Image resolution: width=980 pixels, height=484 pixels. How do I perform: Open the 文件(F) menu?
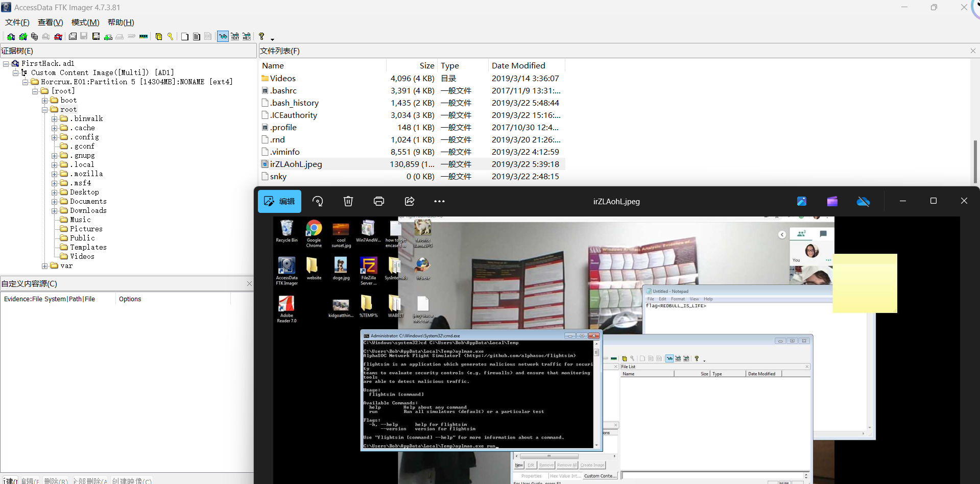click(17, 22)
